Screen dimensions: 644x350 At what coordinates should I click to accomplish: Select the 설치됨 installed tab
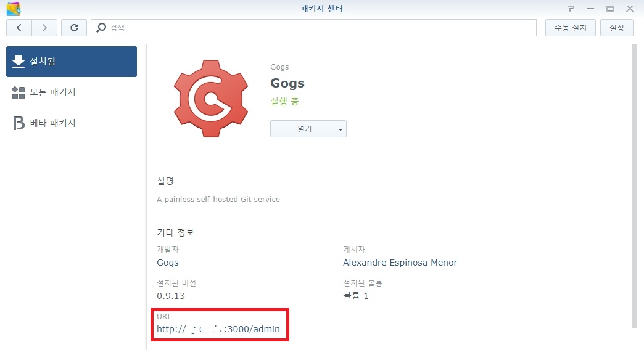72,62
